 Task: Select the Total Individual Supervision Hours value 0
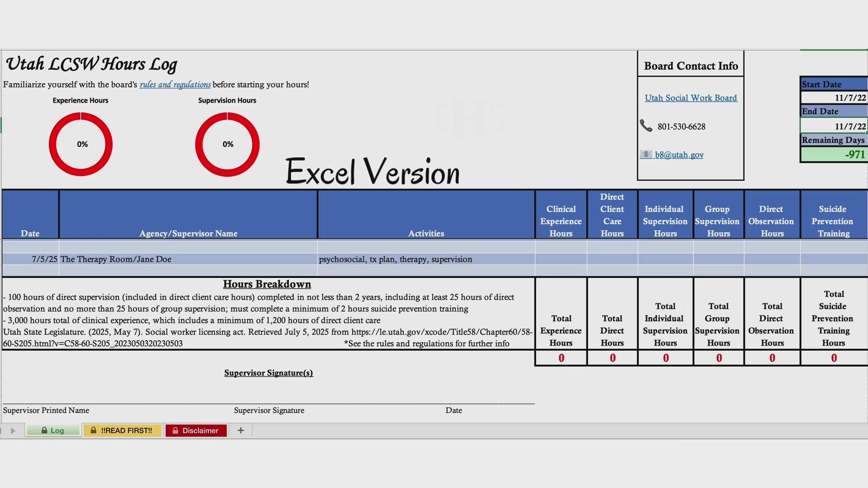(x=665, y=358)
